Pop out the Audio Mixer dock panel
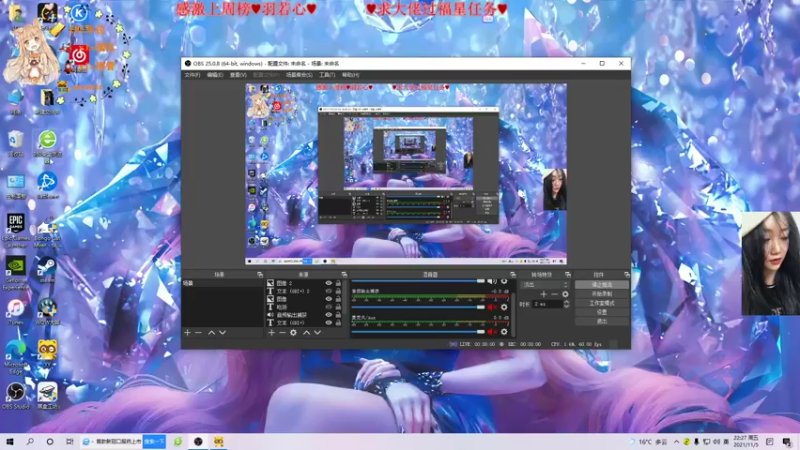This screenshot has width=800, height=450. coord(512,274)
